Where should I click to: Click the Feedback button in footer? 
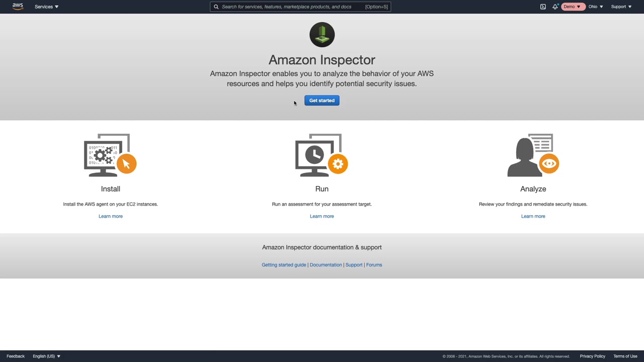[16, 356]
